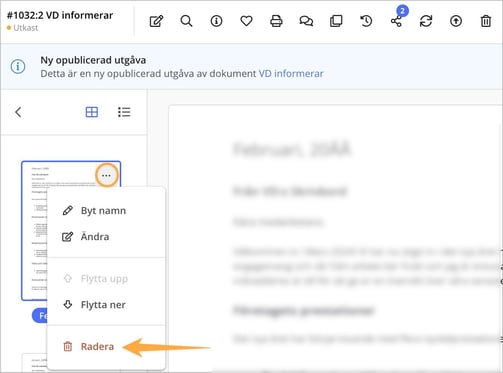Click the publish upload arrow icon
This screenshot has width=503, height=373.
pos(456,21)
